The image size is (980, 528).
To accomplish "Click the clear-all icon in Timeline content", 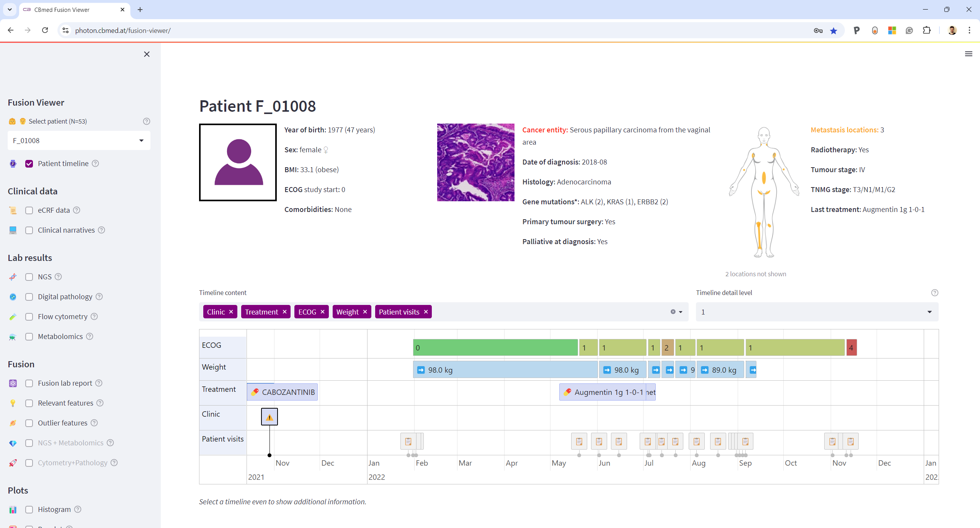I will tap(673, 312).
